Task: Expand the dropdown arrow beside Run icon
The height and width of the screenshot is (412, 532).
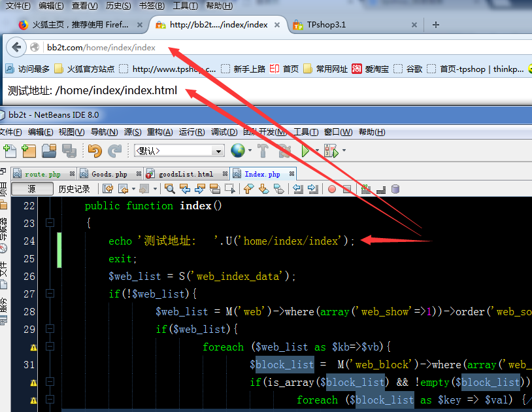Action: pos(317,151)
